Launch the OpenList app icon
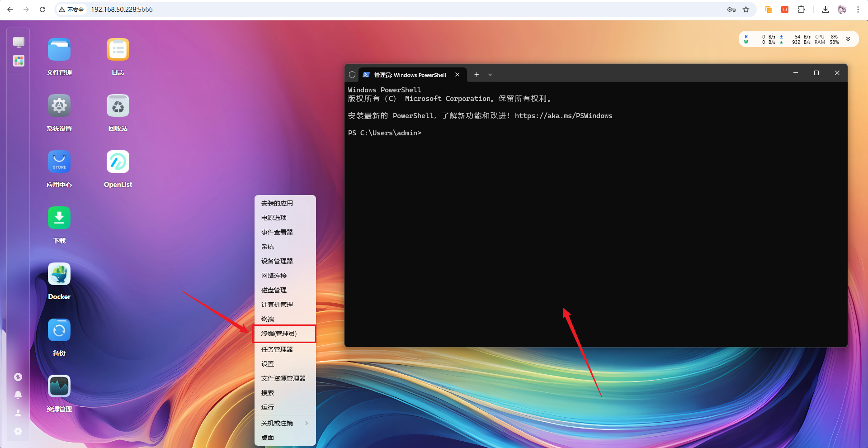 coord(118,162)
